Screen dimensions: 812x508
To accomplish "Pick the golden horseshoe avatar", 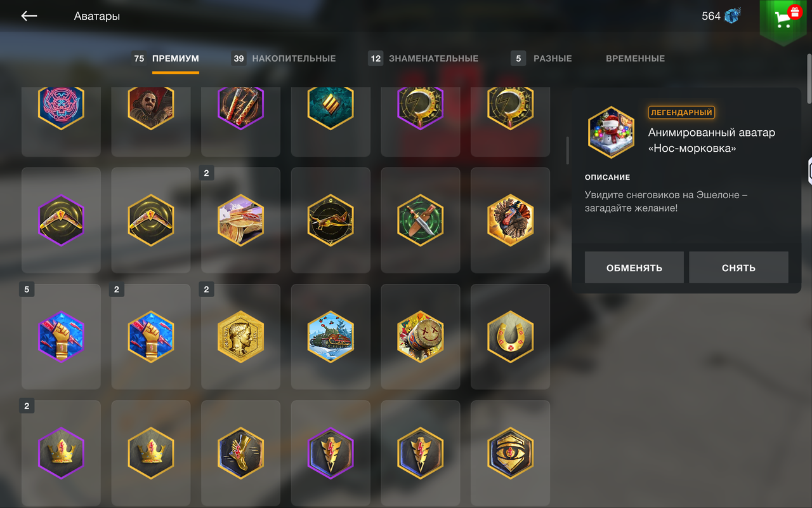I will [x=510, y=337].
